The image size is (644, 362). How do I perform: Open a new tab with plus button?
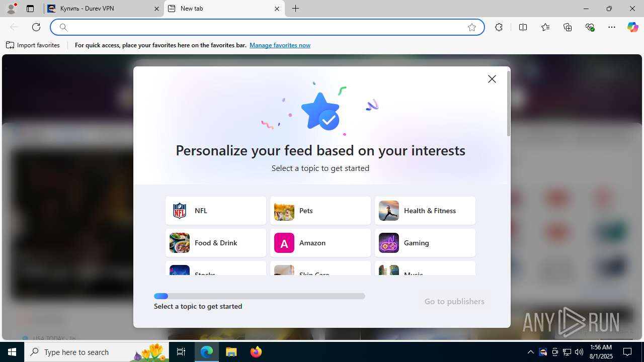pos(296,9)
